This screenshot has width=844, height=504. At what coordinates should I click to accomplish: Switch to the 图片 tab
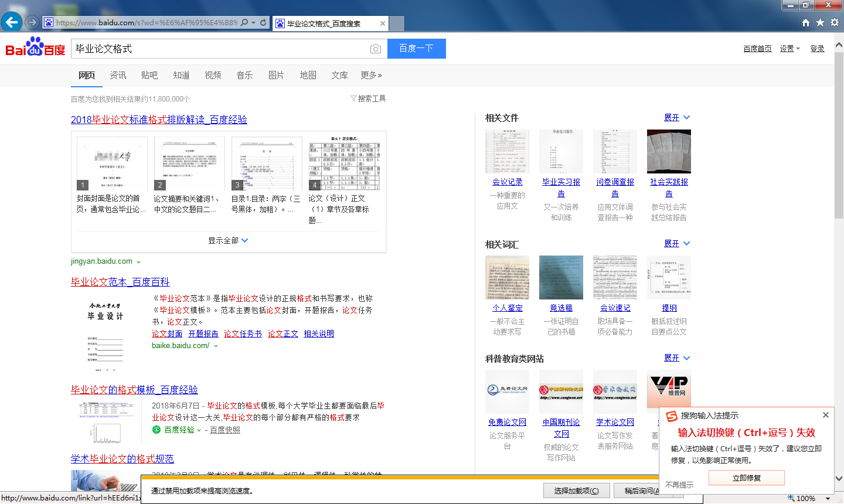point(276,75)
